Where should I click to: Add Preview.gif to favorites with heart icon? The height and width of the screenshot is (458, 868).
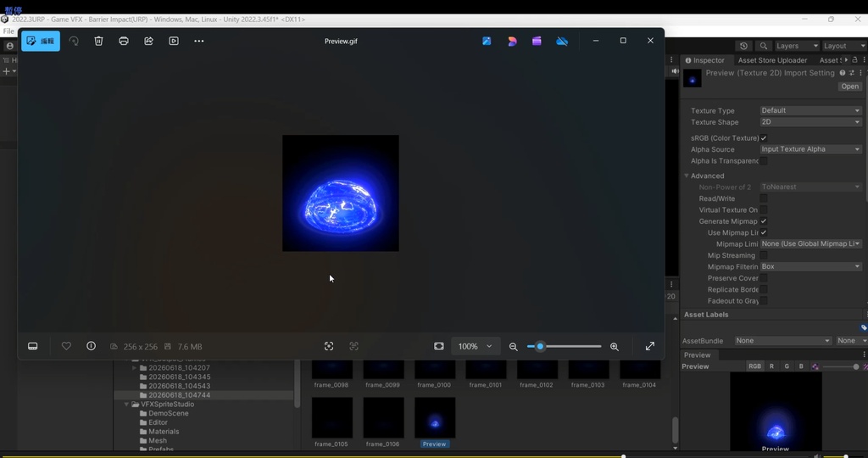[66, 346]
